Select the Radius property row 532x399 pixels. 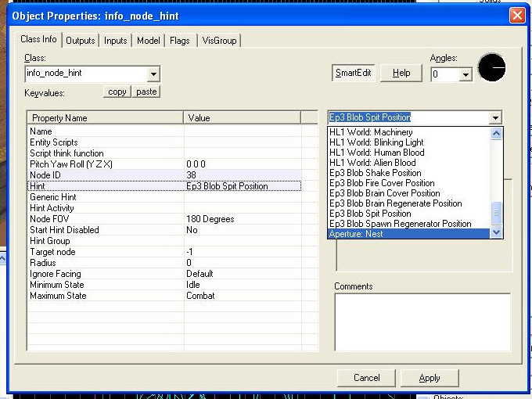click(164, 263)
